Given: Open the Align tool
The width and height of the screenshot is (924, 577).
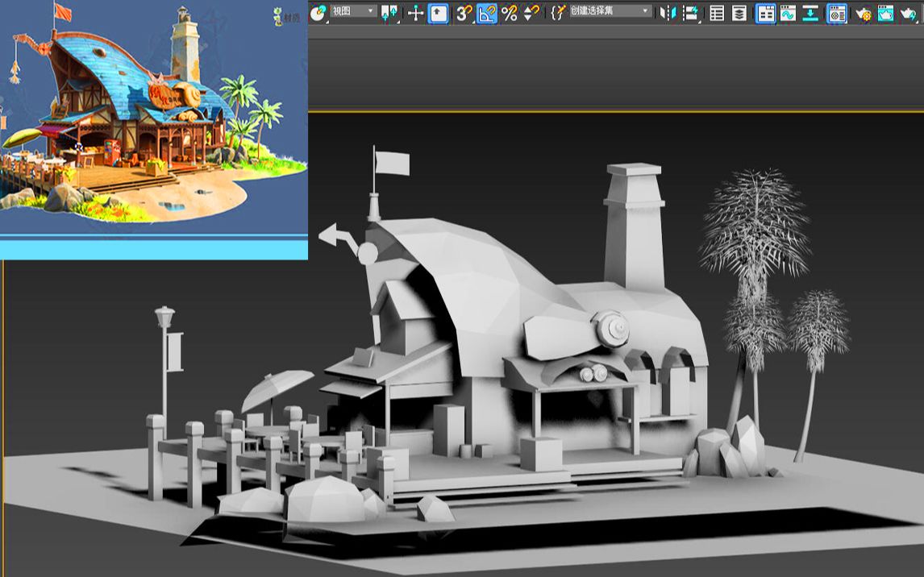Looking at the screenshot, I should tap(689, 12).
